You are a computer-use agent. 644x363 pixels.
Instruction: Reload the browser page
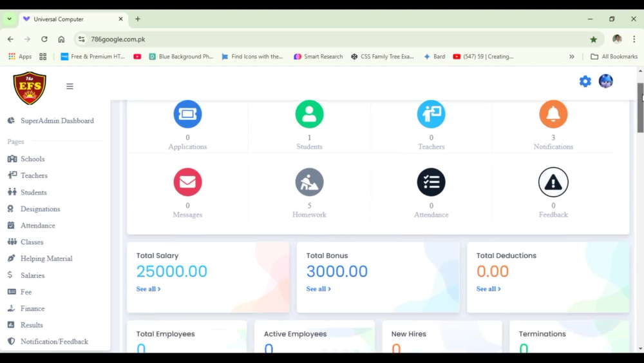point(44,39)
